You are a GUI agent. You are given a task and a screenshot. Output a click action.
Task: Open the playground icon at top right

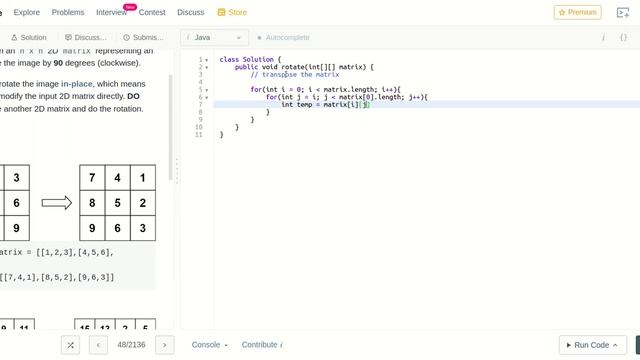622,13
